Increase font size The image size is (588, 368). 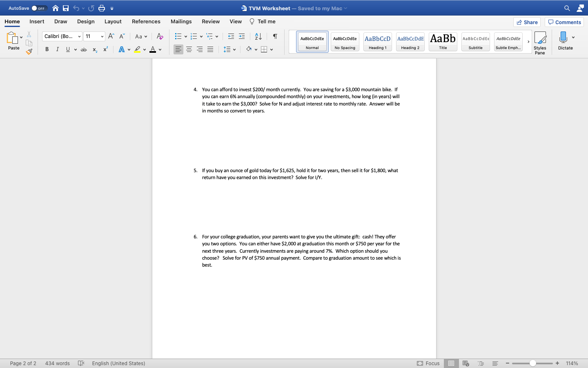111,36
